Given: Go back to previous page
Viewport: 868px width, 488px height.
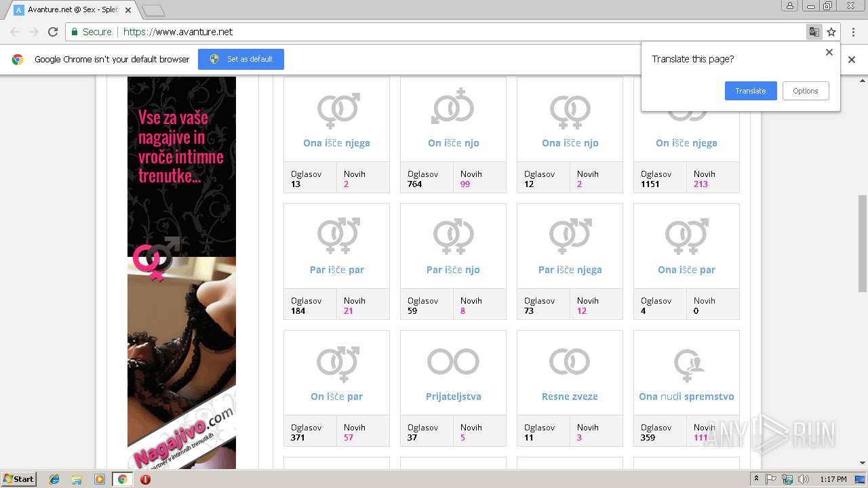Looking at the screenshot, I should tap(15, 32).
